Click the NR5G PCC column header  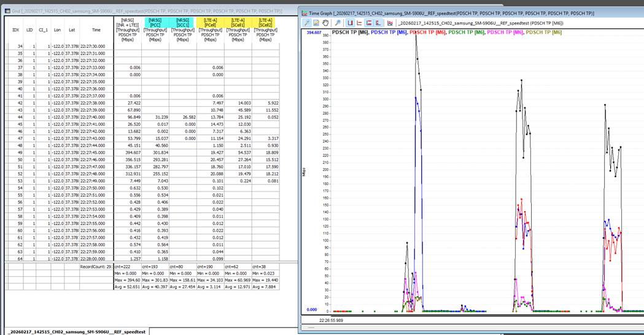click(x=155, y=29)
